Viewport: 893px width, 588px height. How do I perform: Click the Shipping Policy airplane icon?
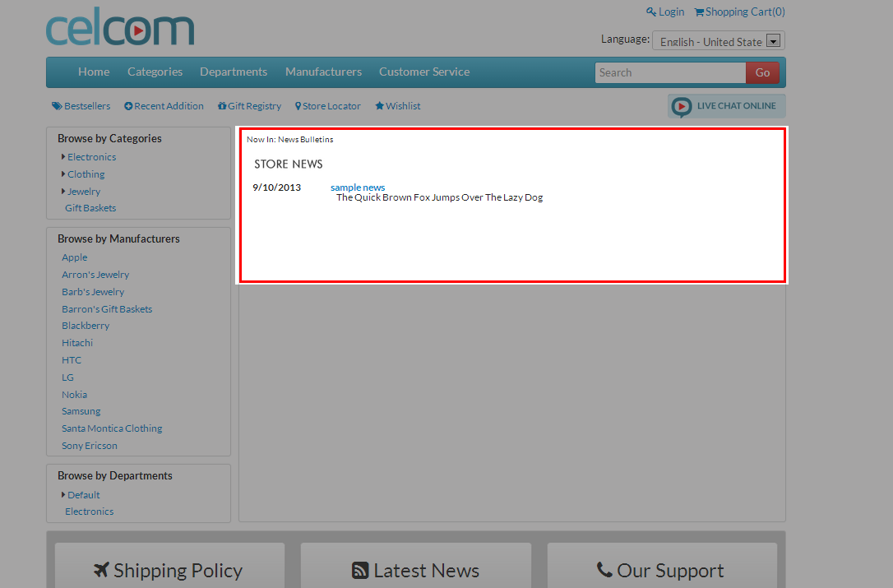click(x=101, y=570)
